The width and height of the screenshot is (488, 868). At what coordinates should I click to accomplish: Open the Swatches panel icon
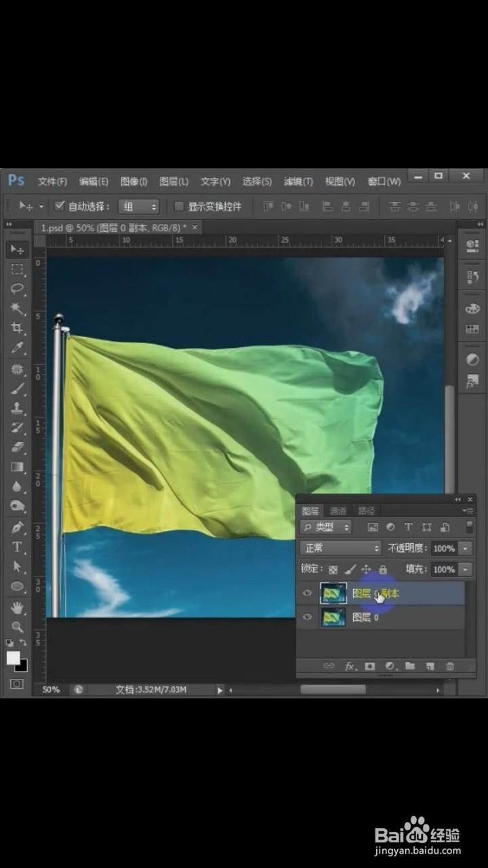(x=472, y=330)
